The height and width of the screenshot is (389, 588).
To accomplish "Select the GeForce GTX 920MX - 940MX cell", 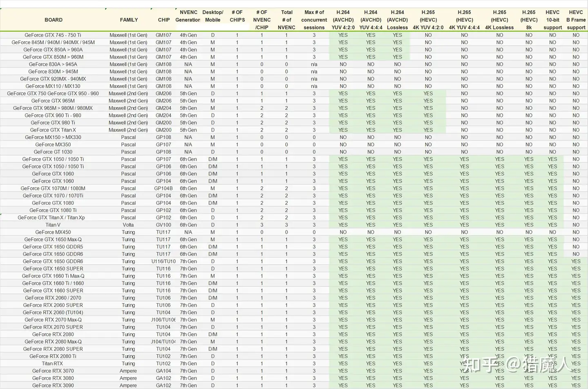I will (x=53, y=79).
